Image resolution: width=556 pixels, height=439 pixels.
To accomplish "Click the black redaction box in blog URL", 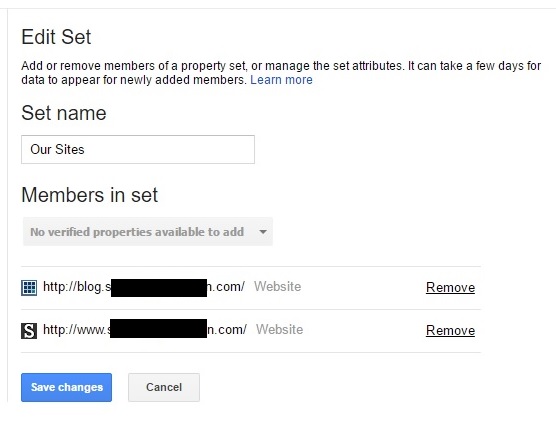I will 159,288.
